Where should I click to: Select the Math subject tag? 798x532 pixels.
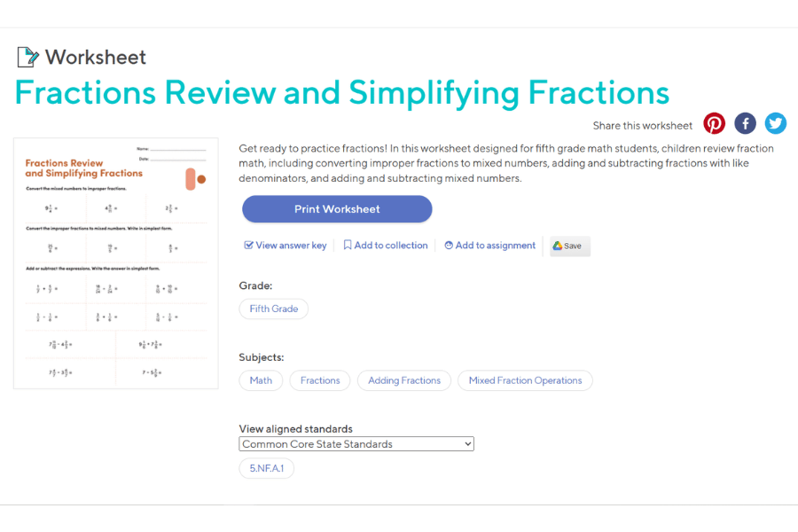click(260, 379)
